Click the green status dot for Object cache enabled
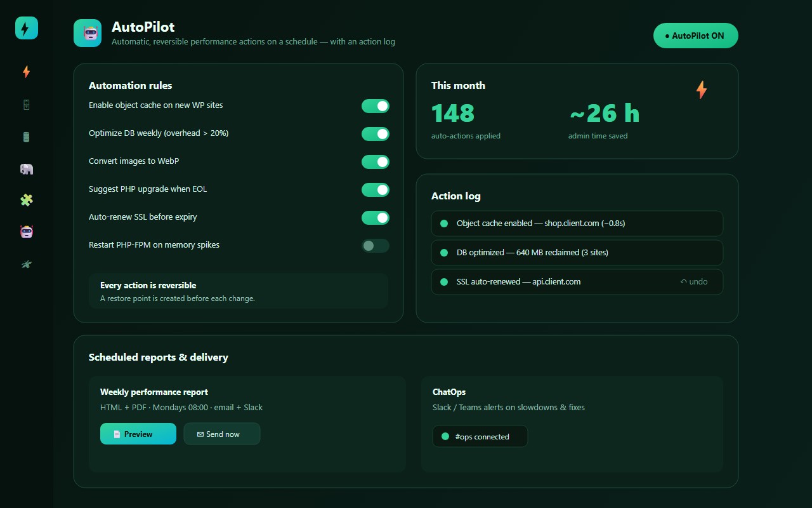 [444, 224]
